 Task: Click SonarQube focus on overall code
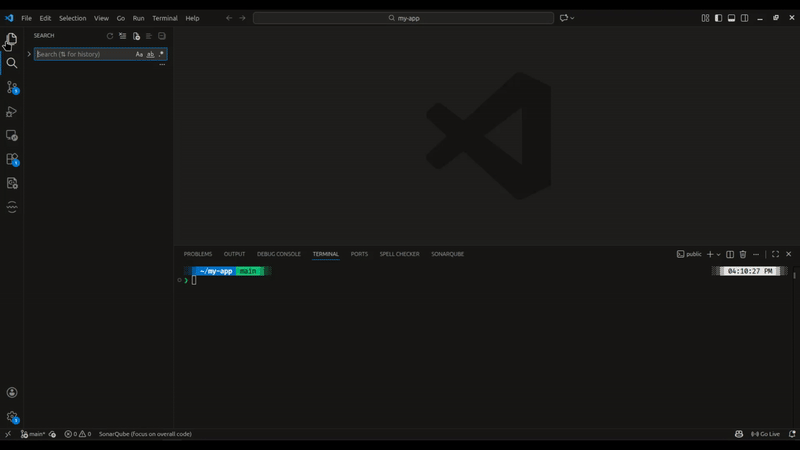pyautogui.click(x=145, y=434)
